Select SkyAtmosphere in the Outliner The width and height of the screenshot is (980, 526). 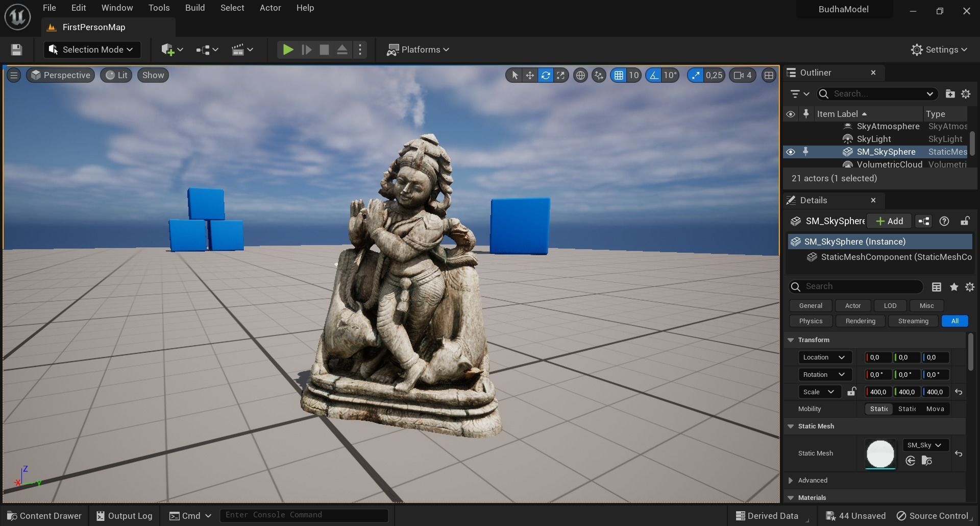888,126
